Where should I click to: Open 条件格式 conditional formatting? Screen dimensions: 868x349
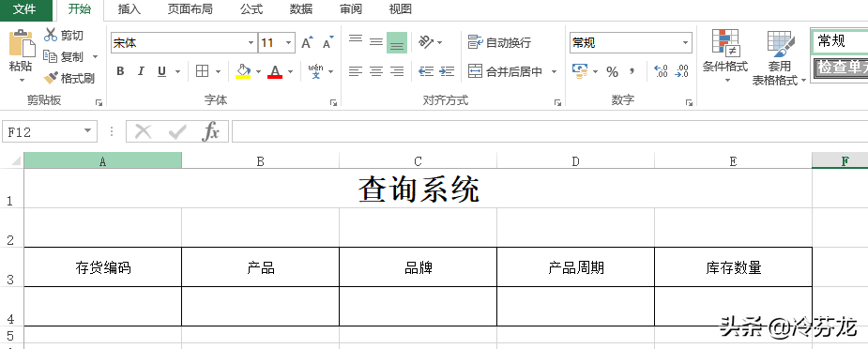point(725,56)
